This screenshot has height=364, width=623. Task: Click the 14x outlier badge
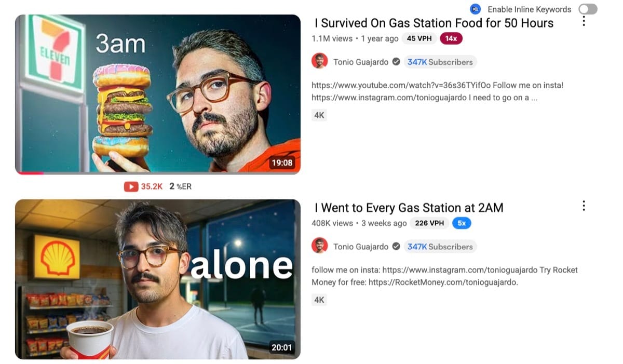pos(451,38)
